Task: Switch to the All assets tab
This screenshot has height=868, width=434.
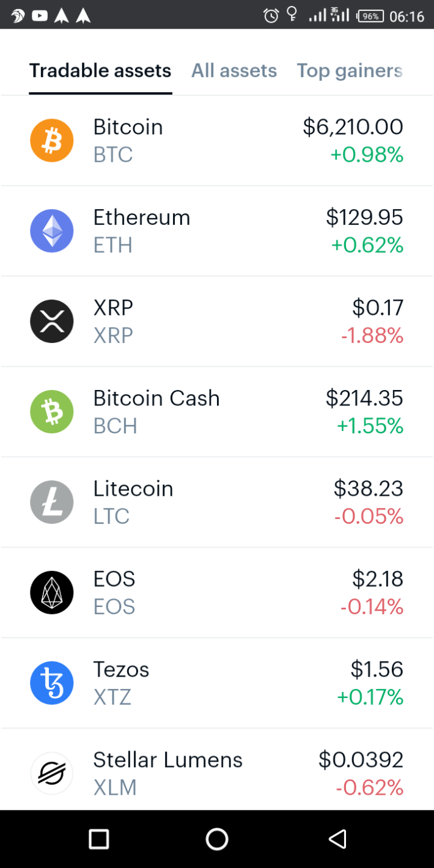Action: [x=234, y=71]
